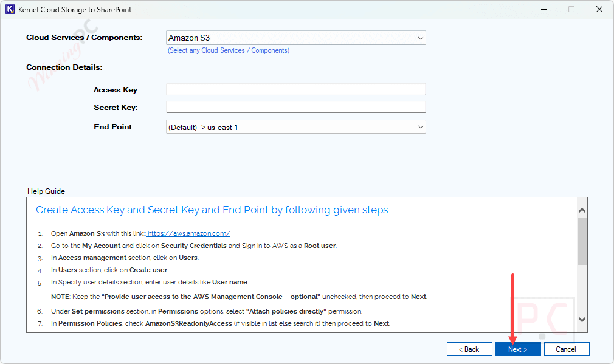Click step 4 text 'click on Create user'

pos(136,270)
